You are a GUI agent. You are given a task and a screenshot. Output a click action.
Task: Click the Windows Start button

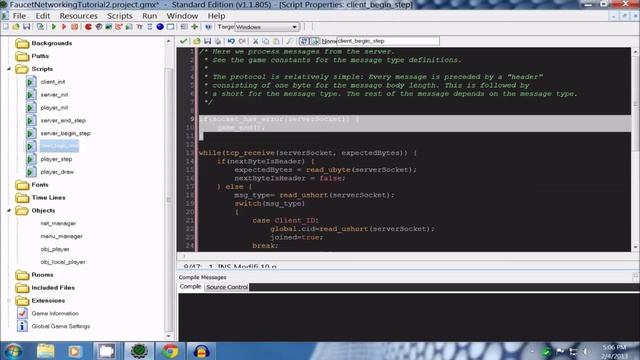pos(13,351)
